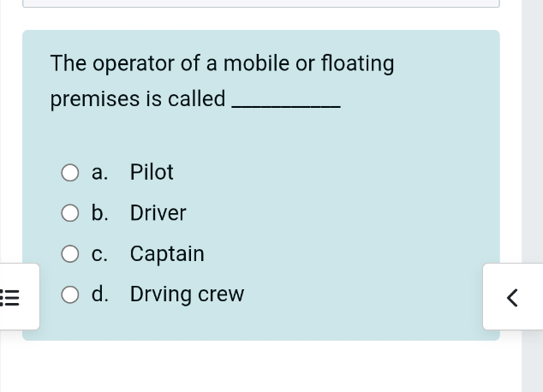Click the Driver answer label
Screen dimensions: 543x392
pyautogui.click(x=158, y=213)
